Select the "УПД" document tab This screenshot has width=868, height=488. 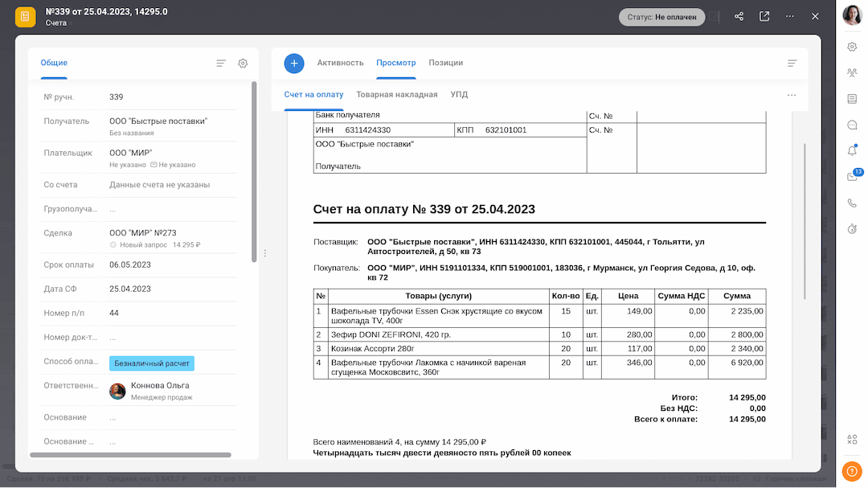tap(459, 94)
